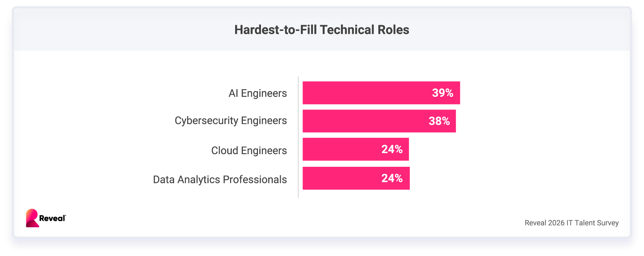Select the Data Analytics Professionals label

tap(220, 180)
